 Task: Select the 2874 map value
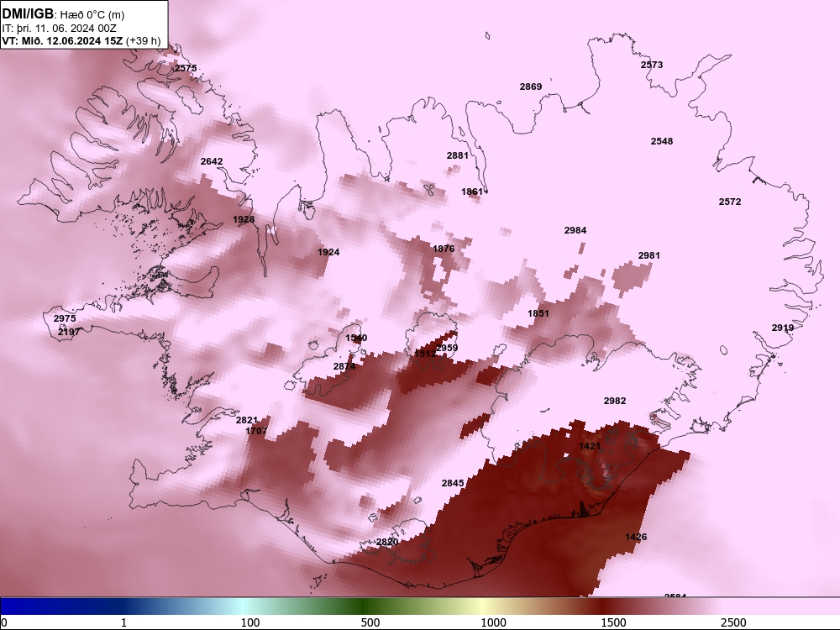344,366
